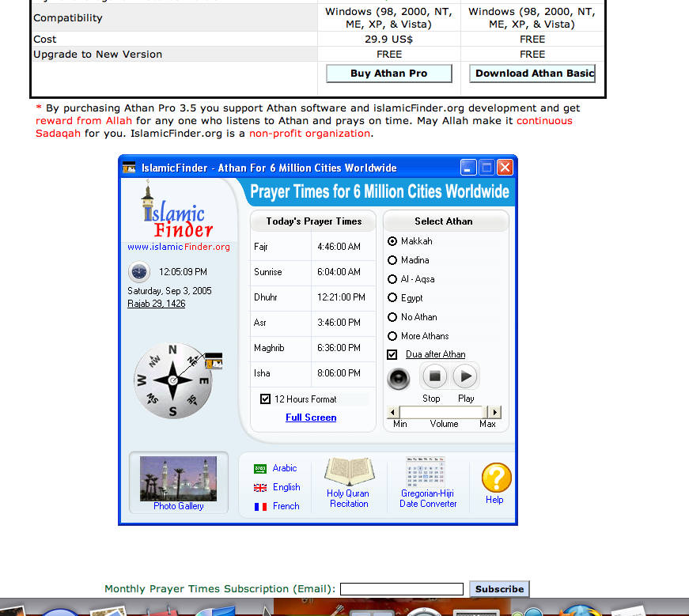Click the Rajab 29, 1426 Hijri date link
This screenshot has width=689, height=616.
pos(157,304)
